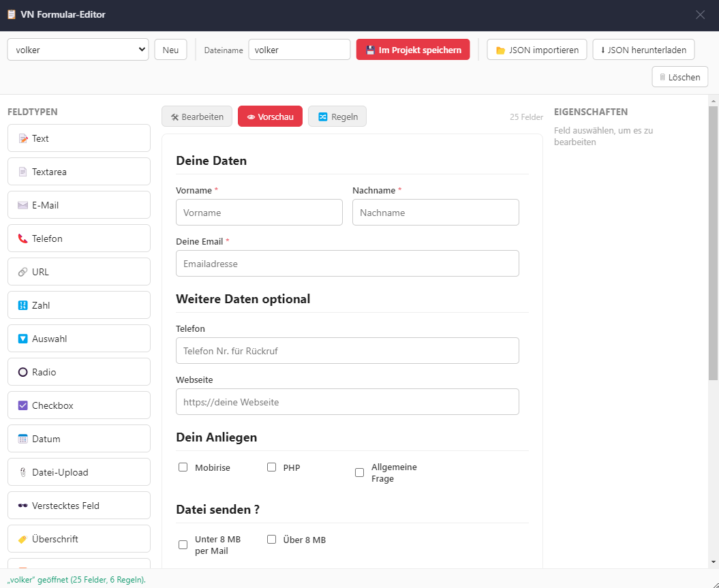This screenshot has height=588, width=719.
Task: Select the Datum calendar field type
Action: [x=79, y=439]
